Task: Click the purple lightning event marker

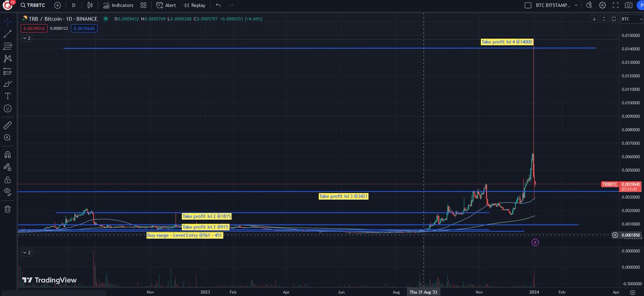Action: (x=535, y=242)
